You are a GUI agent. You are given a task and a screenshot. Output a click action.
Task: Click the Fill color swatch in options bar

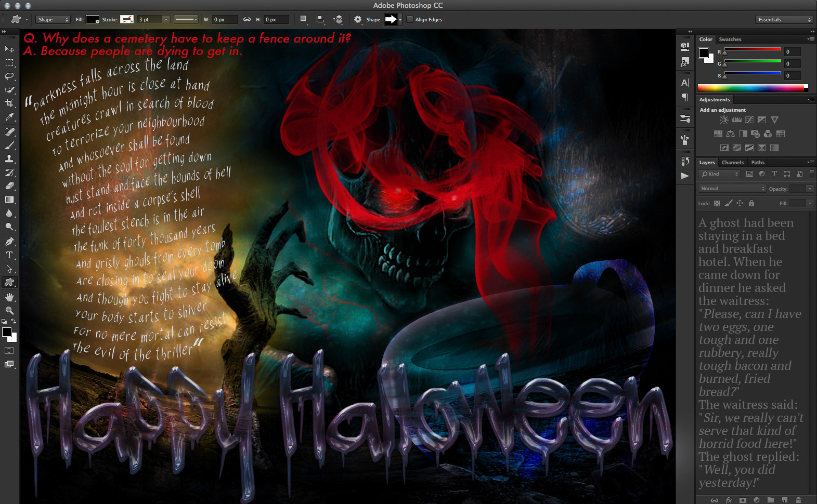[x=93, y=20]
